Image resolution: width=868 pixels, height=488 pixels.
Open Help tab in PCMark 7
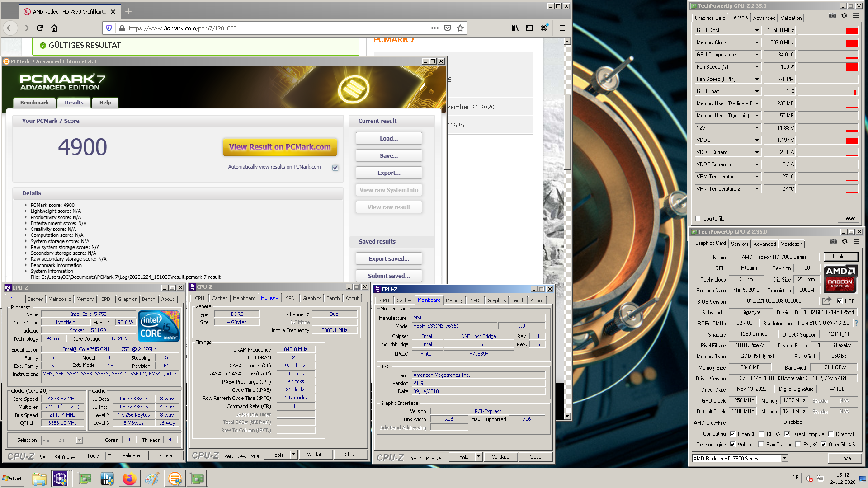click(x=105, y=103)
